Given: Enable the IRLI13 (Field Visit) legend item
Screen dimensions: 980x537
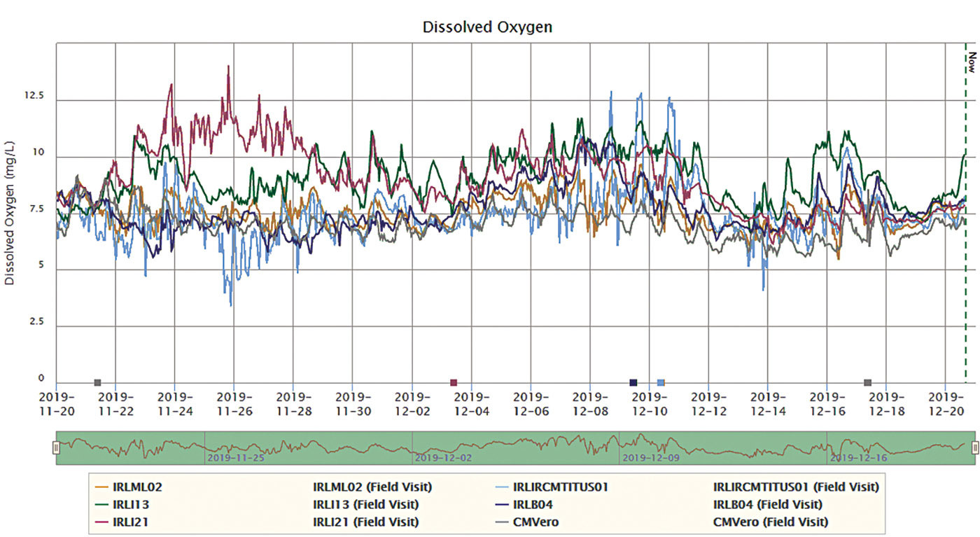Looking at the screenshot, I should tap(365, 504).
